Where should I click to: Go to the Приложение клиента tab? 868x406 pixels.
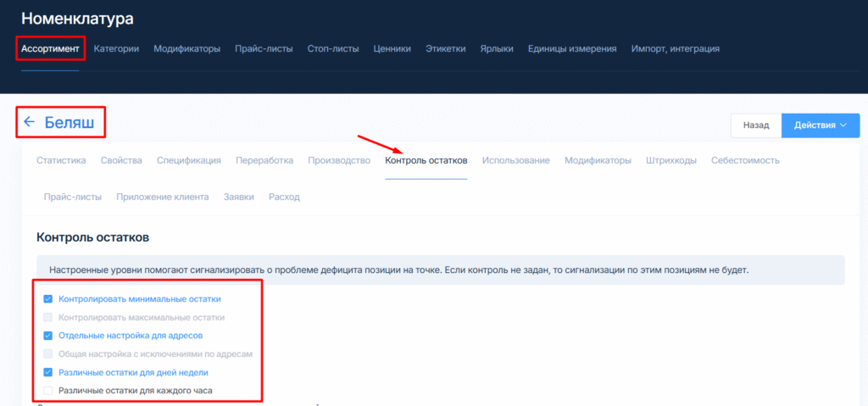[x=163, y=197]
